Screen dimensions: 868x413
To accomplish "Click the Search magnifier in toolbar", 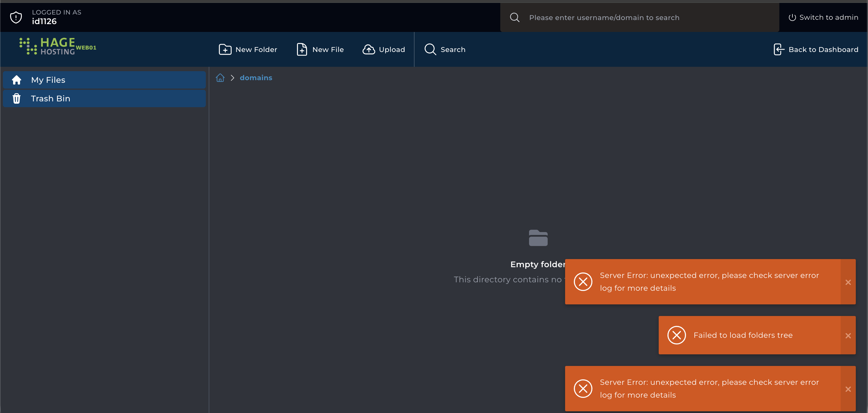I will [430, 49].
